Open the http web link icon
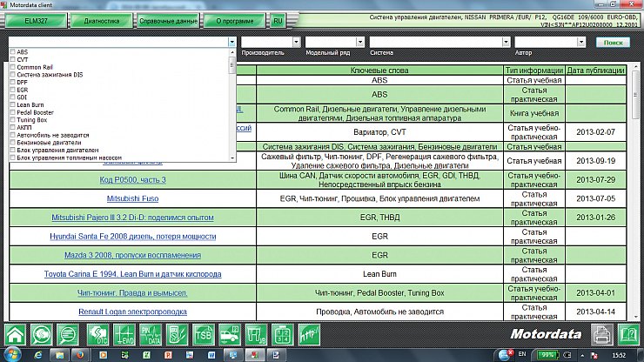The height and width of the screenshot is (362, 644). (x=309, y=334)
